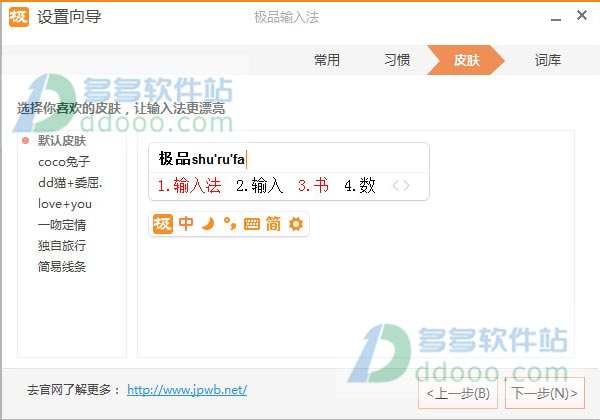Viewport: 600px width, 420px height.
Task: Toggle the 简 simplified/traditional icon
Action: point(273,224)
